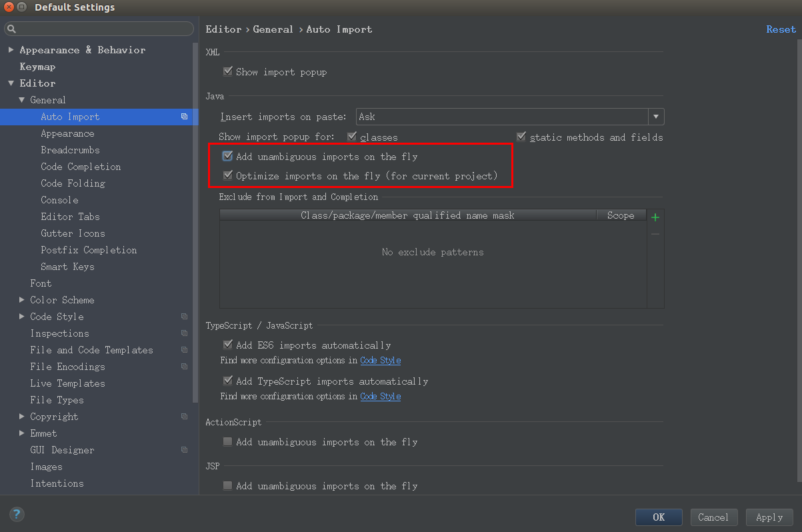This screenshot has width=802, height=532.
Task: Uncheck Optimize imports on the fly
Action: point(227,176)
